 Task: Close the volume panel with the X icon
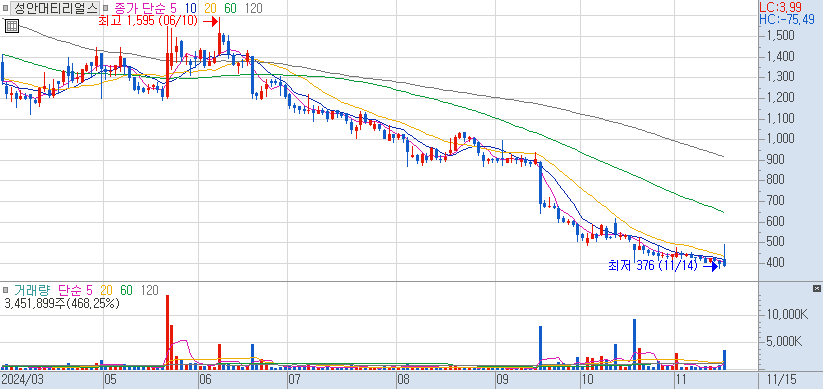coord(816,288)
